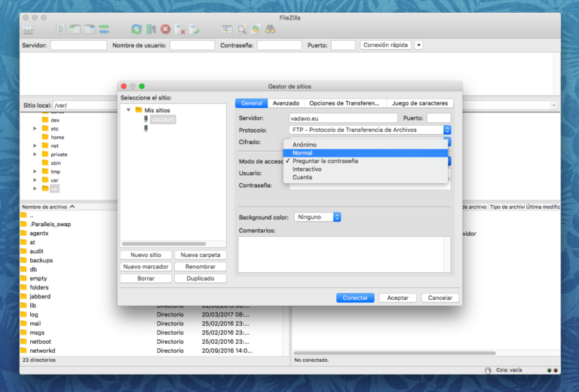Image resolution: width=579 pixels, height=392 pixels.
Task: Toggle local directory tree icon
Action: (x=75, y=29)
